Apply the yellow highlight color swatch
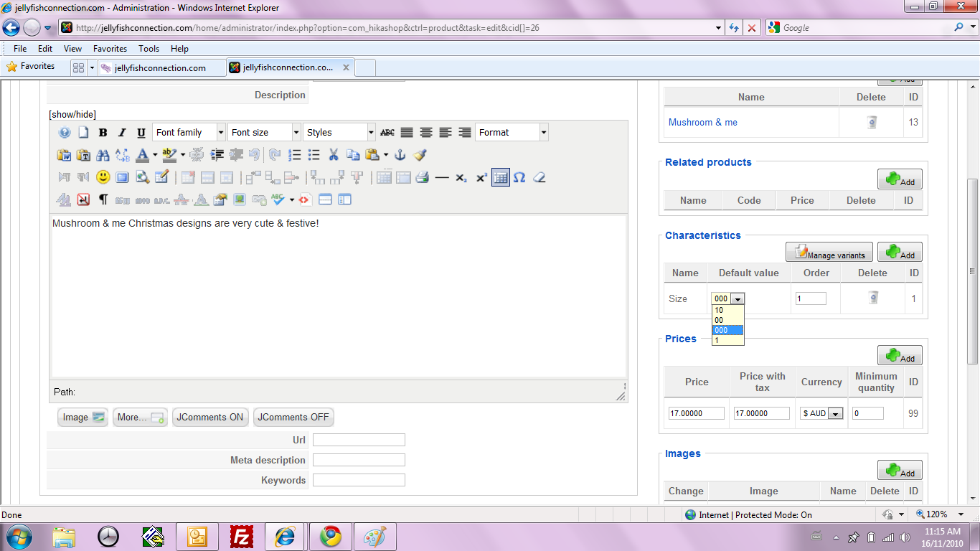 point(169,155)
